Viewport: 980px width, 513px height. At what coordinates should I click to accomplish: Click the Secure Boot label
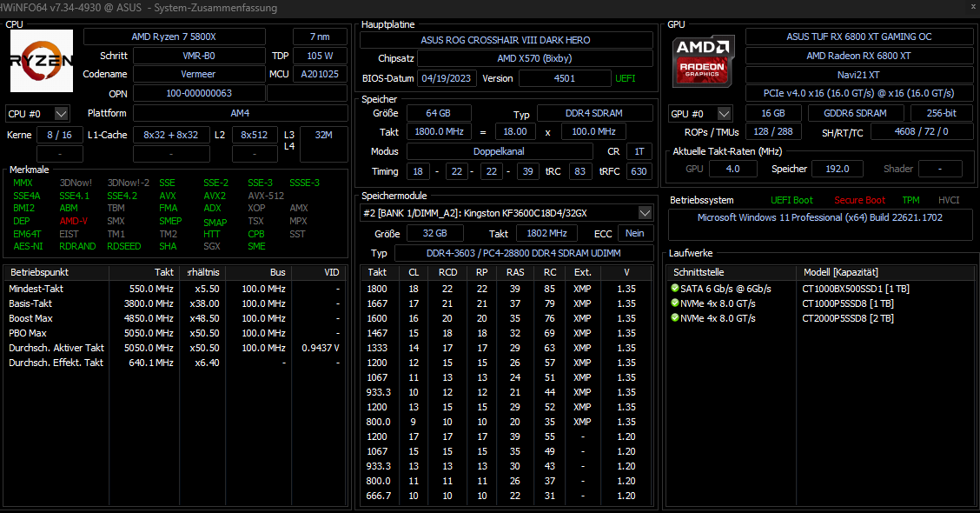pyautogui.click(x=859, y=200)
